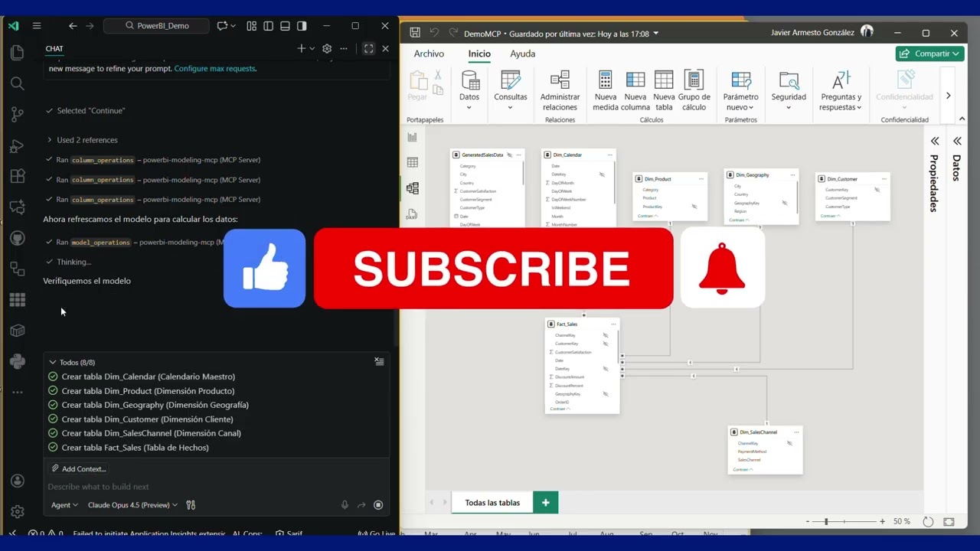Image resolution: width=980 pixels, height=551 pixels.
Task: Open the Extensions view in the sidebar
Action: pos(17,176)
